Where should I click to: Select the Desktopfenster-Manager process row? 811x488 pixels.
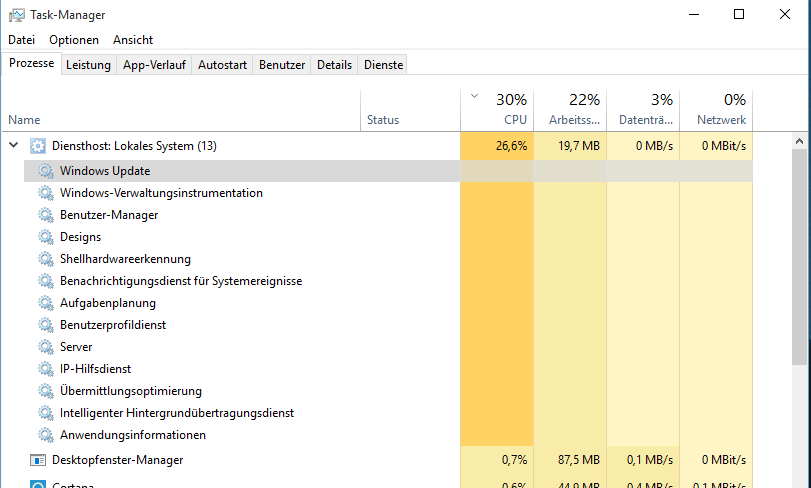coord(378,460)
